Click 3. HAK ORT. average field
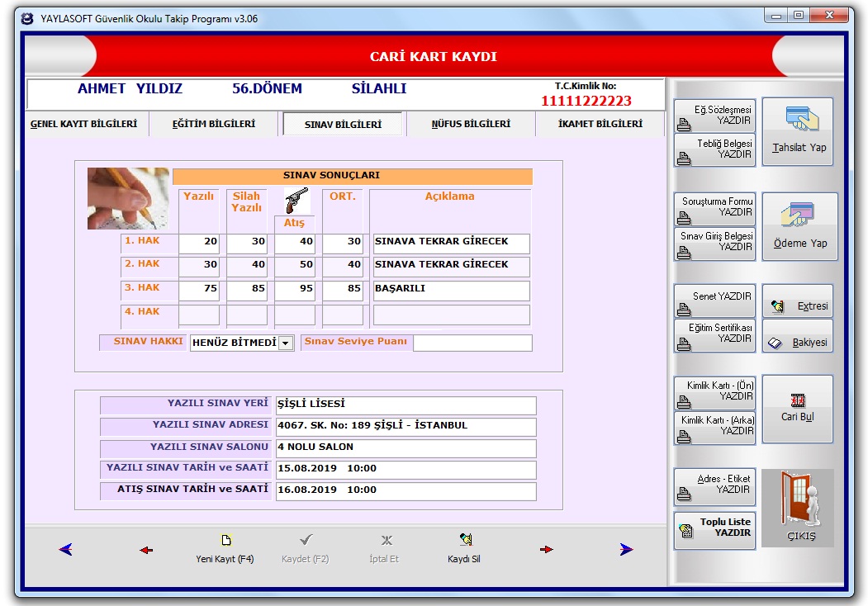 point(343,290)
